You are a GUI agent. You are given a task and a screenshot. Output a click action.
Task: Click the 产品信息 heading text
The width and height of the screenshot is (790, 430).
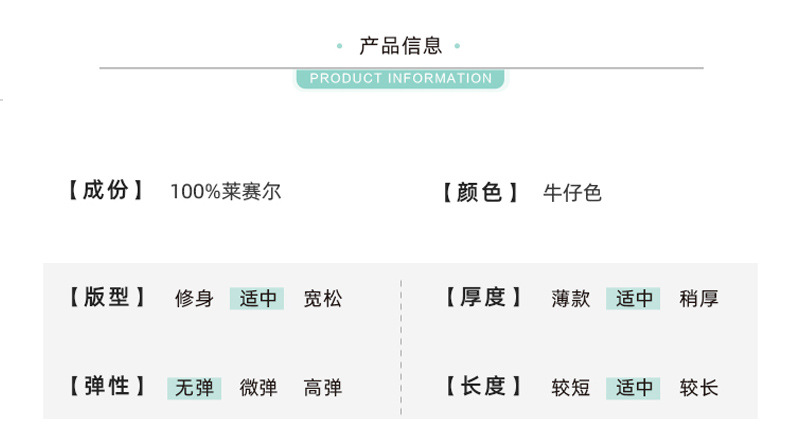coord(401,46)
